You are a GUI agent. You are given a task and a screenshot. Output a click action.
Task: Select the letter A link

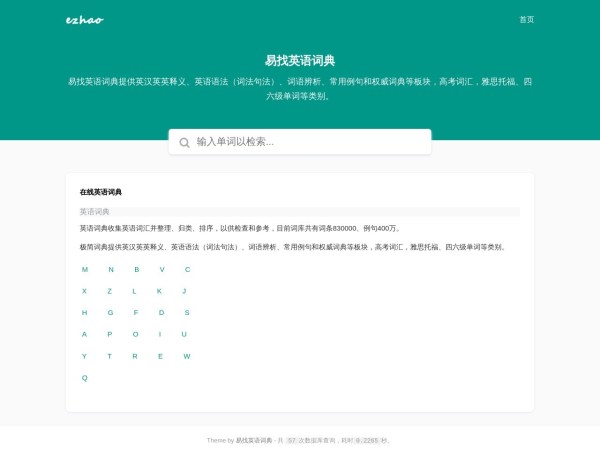[84, 334]
